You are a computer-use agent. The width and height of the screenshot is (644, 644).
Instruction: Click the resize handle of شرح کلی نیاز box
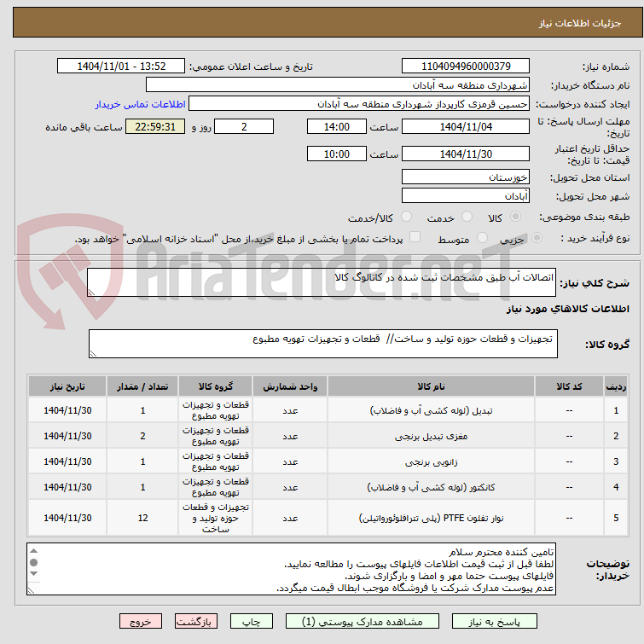point(91,293)
